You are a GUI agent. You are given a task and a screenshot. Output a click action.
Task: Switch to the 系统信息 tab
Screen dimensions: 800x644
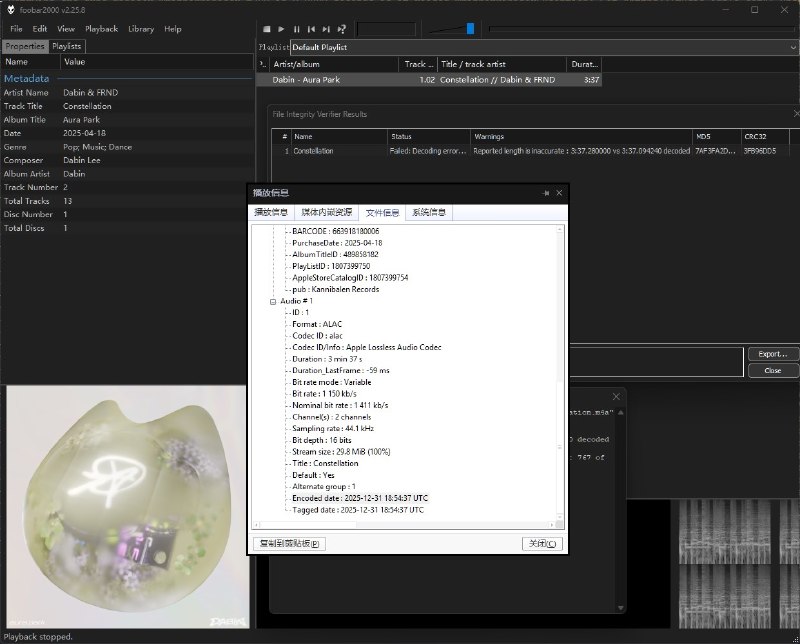tap(428, 212)
